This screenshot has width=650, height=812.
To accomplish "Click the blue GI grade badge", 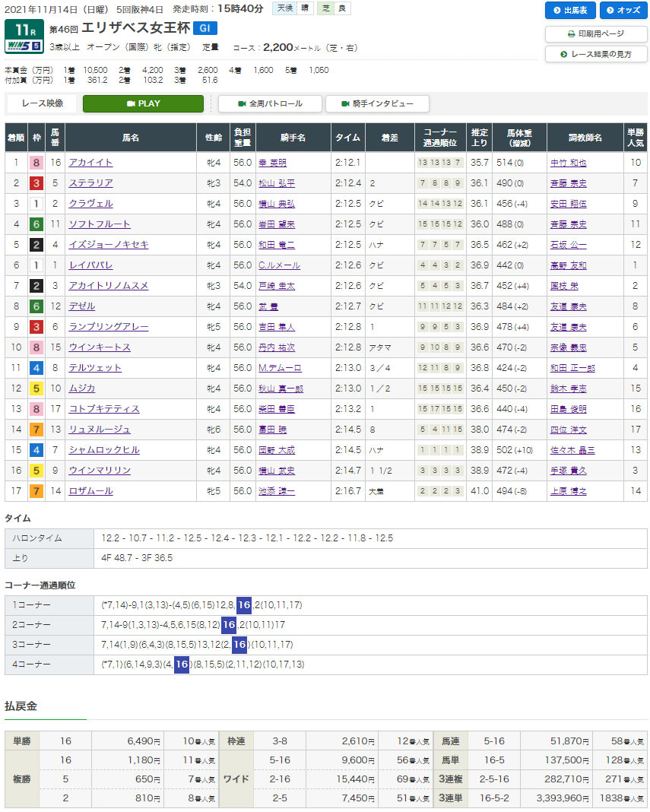I will tap(205, 28).
